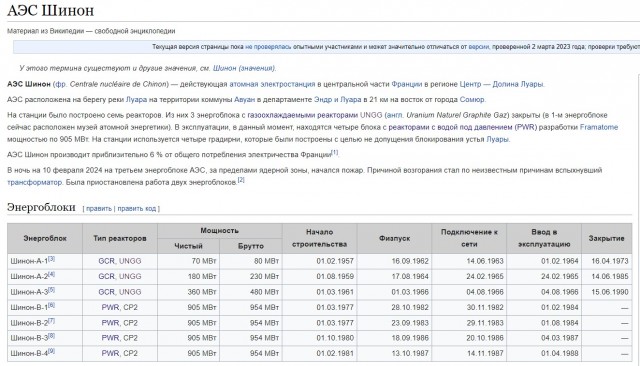This screenshot has width=640, height=366.
Task: Open the 'Эндр и Луара' department link
Action: 338,100
